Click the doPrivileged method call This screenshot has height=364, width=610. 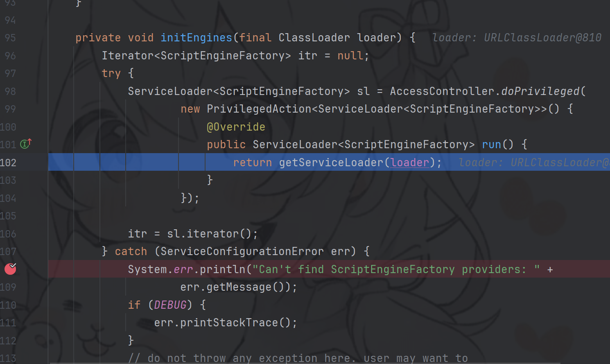click(x=540, y=91)
